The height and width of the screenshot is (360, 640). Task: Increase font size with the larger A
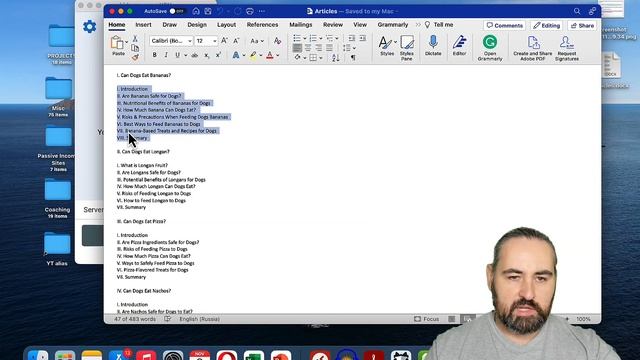224,41
